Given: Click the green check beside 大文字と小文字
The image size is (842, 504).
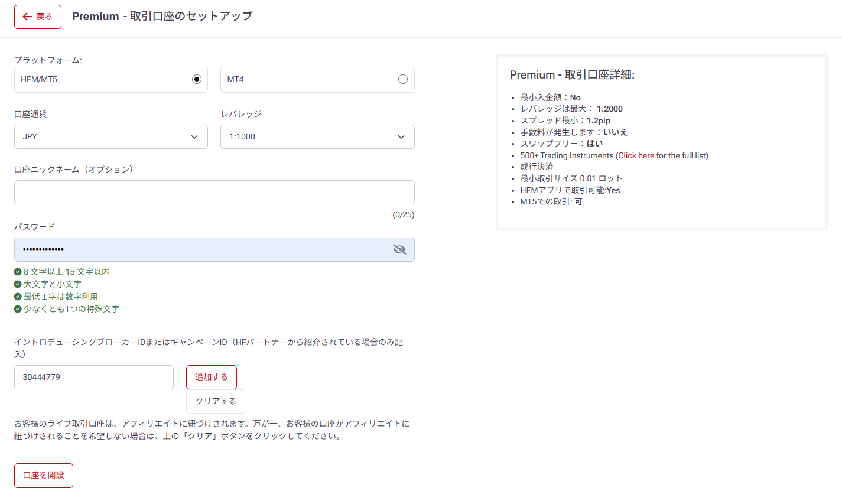Looking at the screenshot, I should pyautogui.click(x=18, y=284).
